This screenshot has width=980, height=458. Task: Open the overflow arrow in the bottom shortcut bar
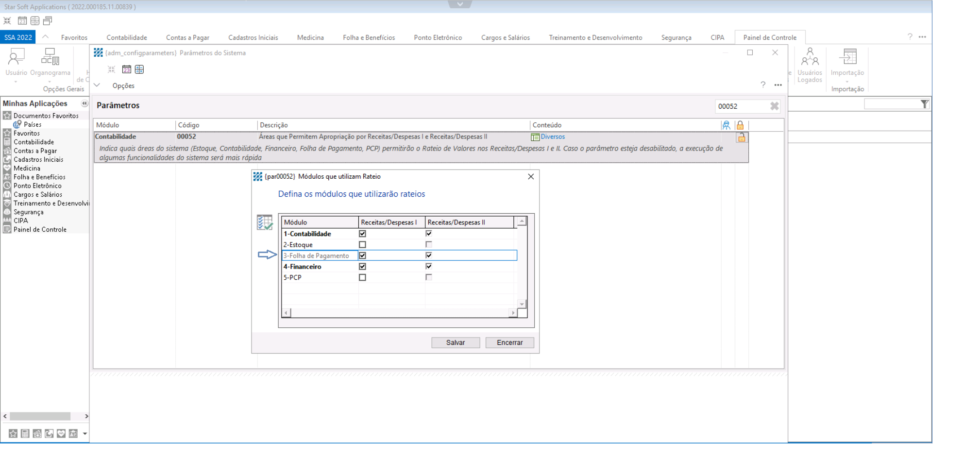(85, 434)
